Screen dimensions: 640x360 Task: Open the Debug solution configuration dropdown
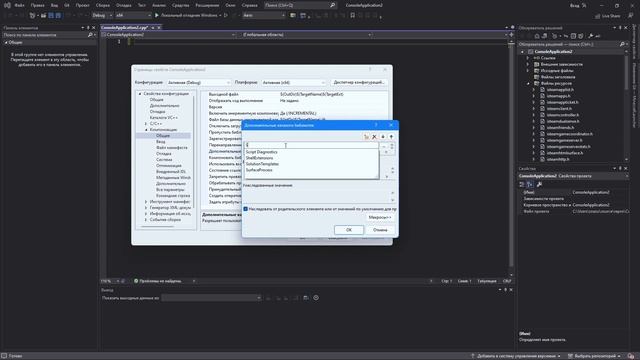tap(102, 15)
